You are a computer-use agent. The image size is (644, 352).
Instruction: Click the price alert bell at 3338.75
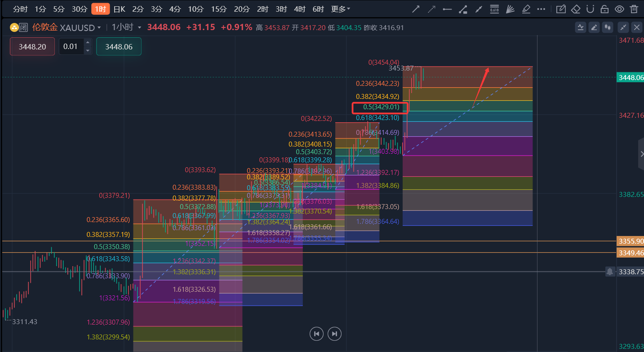tap(610, 272)
